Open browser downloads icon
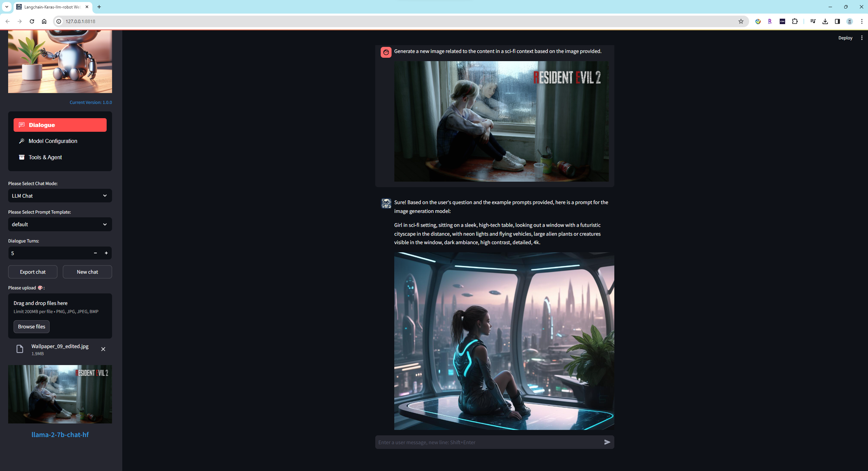 [825, 21]
